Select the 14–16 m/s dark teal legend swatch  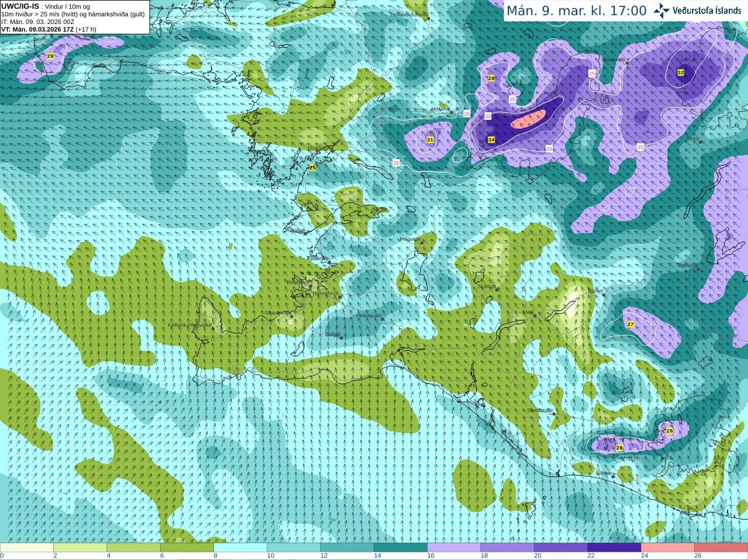tap(401, 548)
